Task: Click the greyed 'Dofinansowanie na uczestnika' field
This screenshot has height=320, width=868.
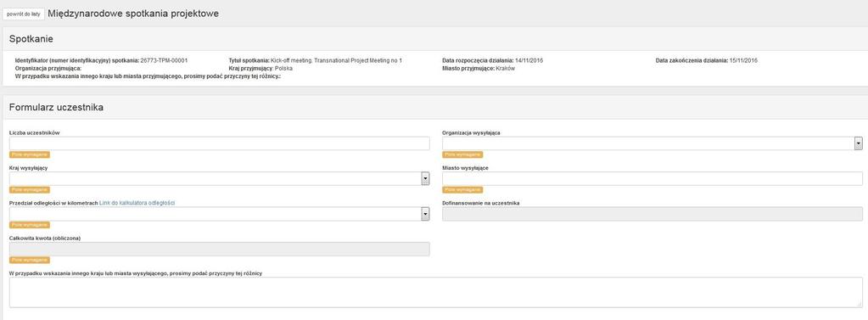Action: (x=652, y=214)
